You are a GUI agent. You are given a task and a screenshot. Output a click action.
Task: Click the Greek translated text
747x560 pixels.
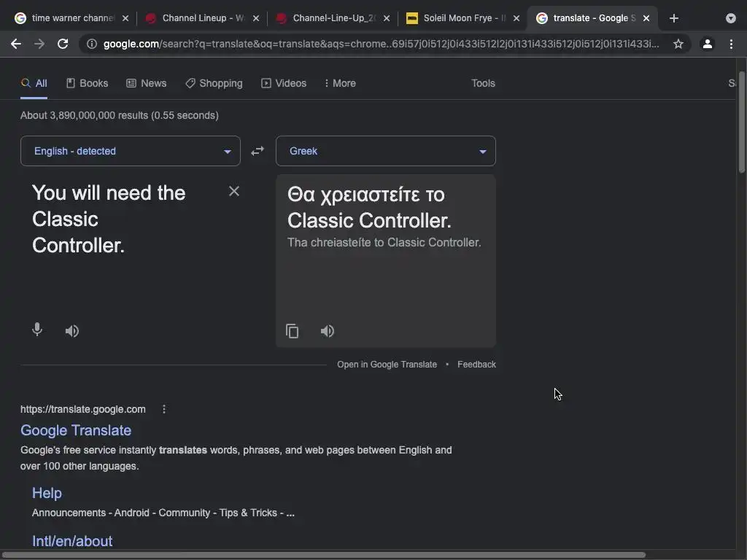(369, 207)
